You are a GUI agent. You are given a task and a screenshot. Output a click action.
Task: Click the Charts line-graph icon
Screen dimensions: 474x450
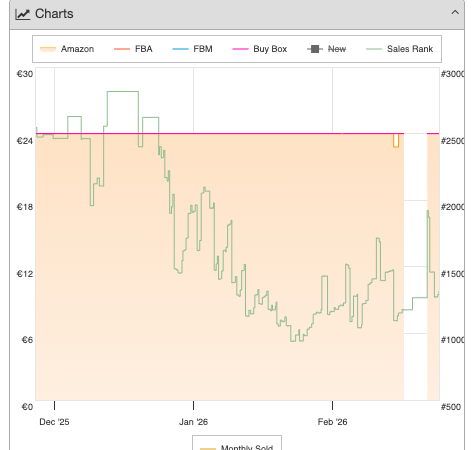point(23,14)
